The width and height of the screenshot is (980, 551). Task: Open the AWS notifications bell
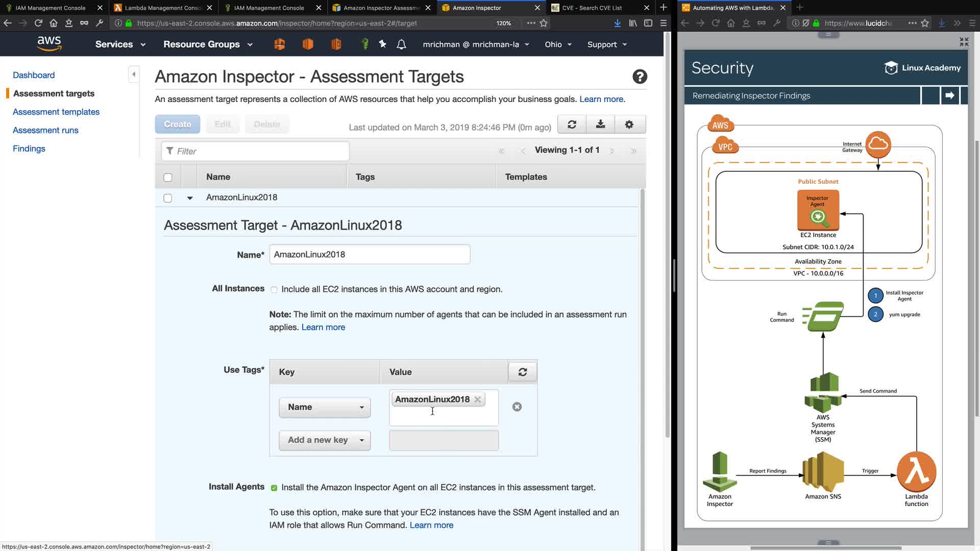[x=401, y=45]
